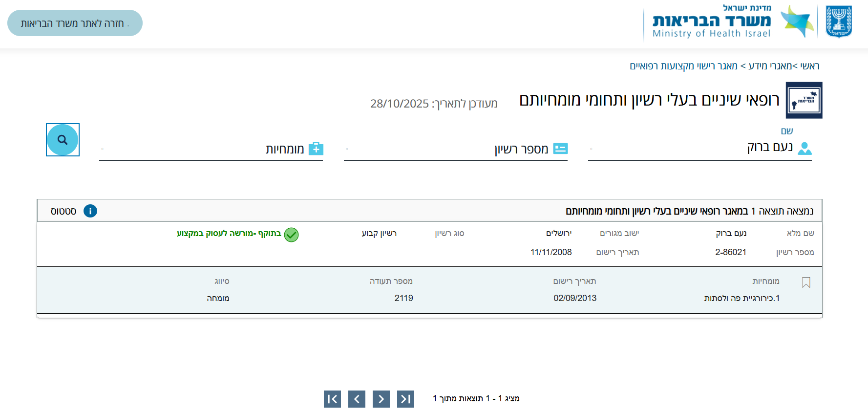The width and height of the screenshot is (868, 413).
Task: Click the briefcase icon beside מומחיות field
Action: click(317, 149)
